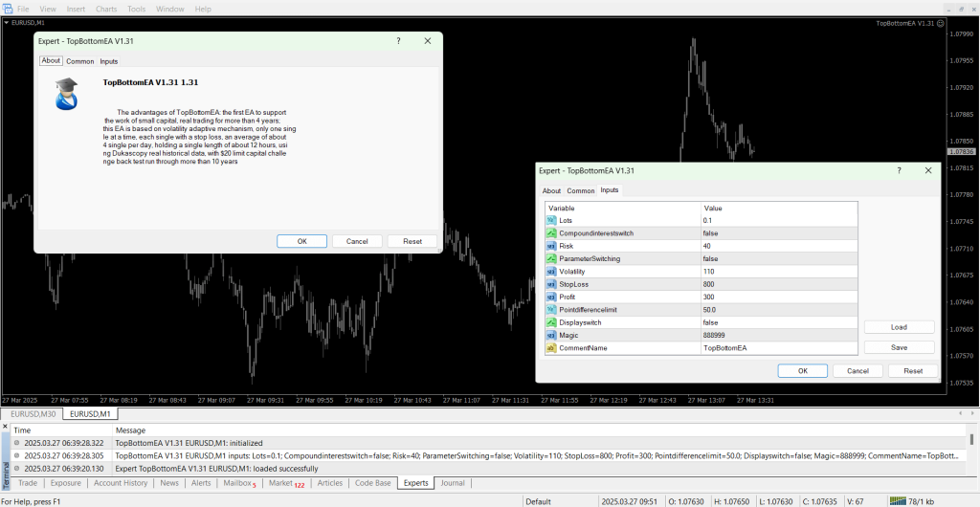
Task: Click the Pointdifferencelimit double variable icon
Action: pos(551,310)
